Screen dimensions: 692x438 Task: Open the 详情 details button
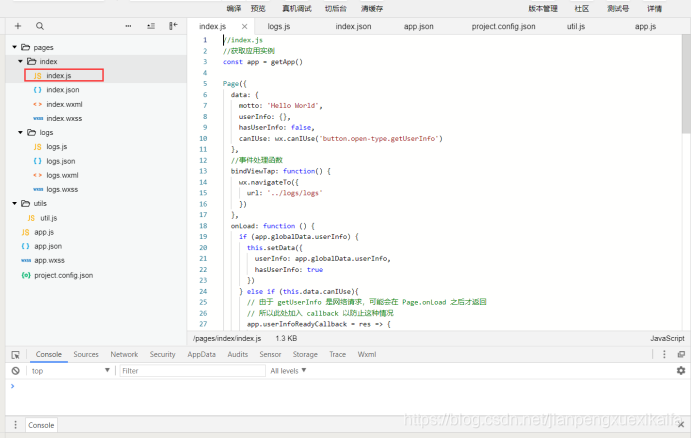tap(654, 8)
